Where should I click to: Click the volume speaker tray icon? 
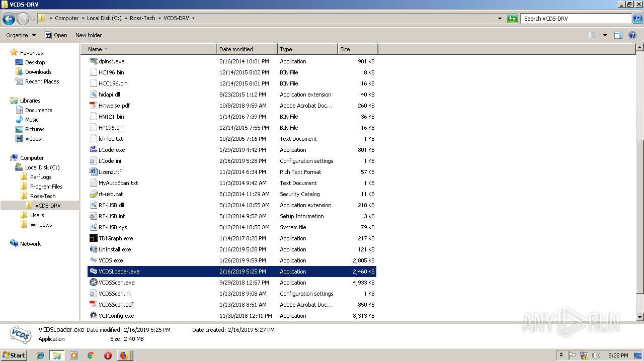[596, 355]
